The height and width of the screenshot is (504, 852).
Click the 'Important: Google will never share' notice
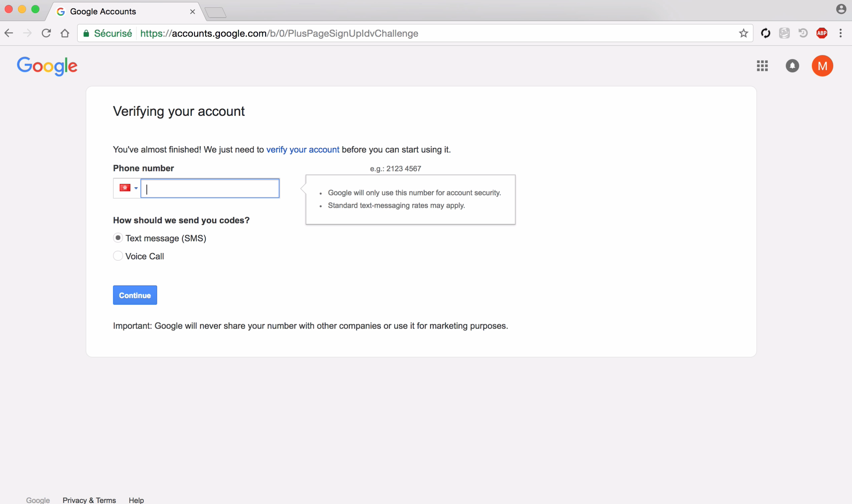click(310, 326)
